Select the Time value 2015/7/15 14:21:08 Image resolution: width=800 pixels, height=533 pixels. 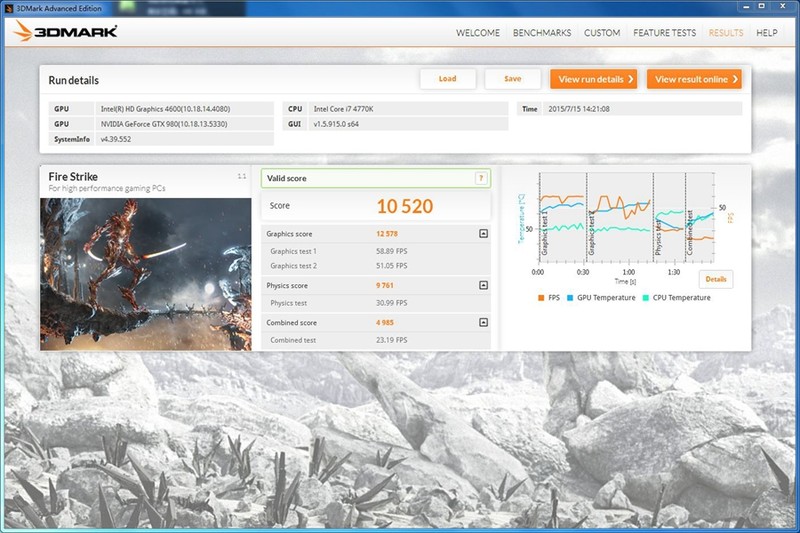[x=579, y=109]
